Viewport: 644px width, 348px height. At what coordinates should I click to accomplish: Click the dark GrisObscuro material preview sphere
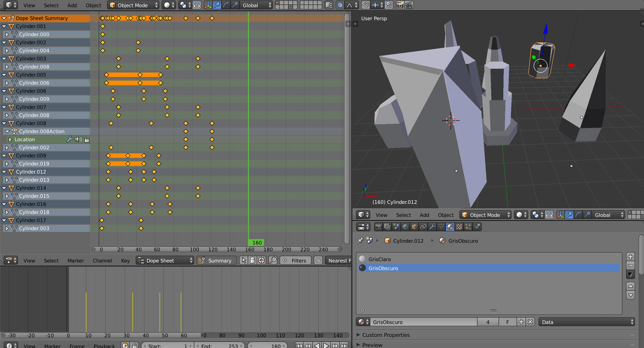coord(362,268)
